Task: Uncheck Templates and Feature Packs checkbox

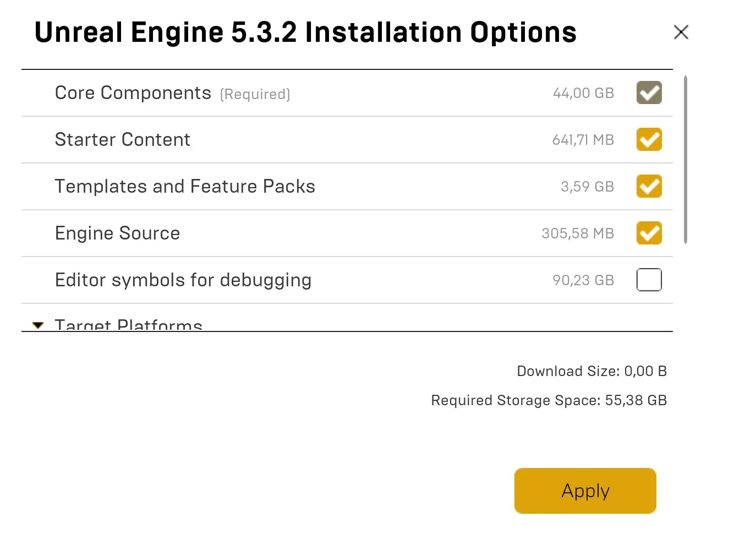Action: tap(649, 186)
